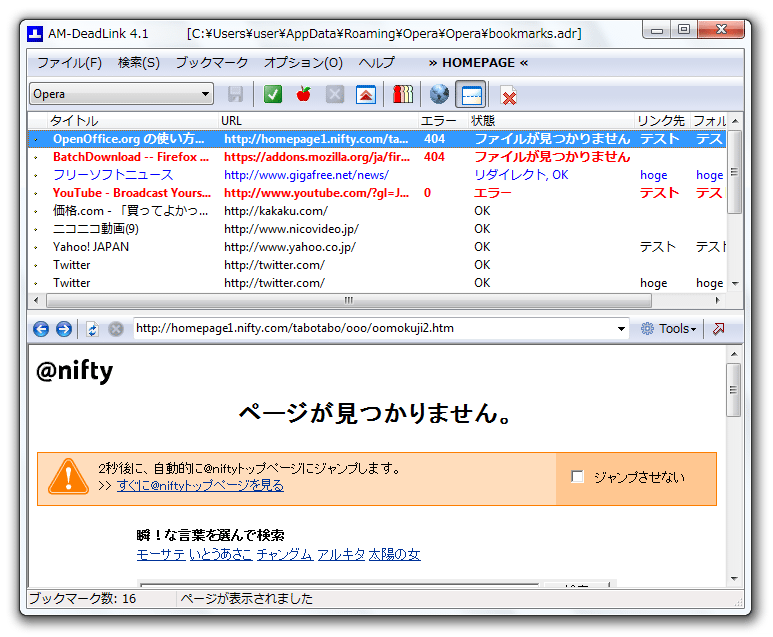
Task: Click the アルキタ search link
Action: [x=341, y=555]
